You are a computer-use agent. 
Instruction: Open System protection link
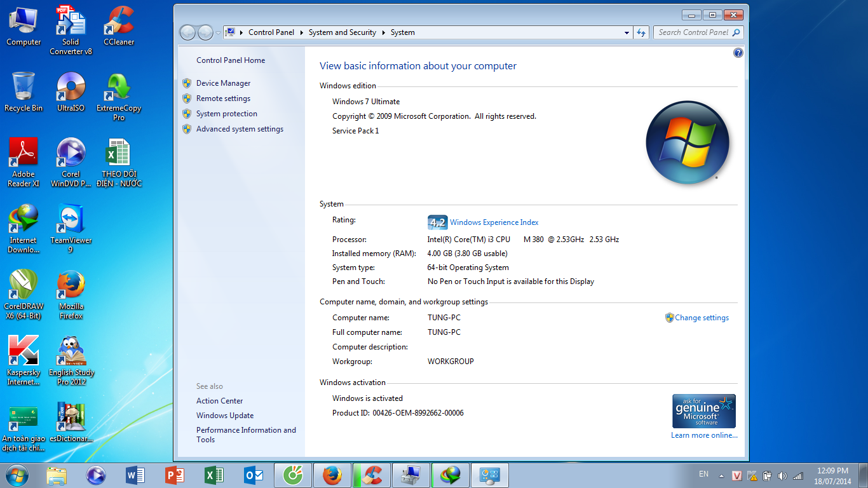[x=227, y=114]
